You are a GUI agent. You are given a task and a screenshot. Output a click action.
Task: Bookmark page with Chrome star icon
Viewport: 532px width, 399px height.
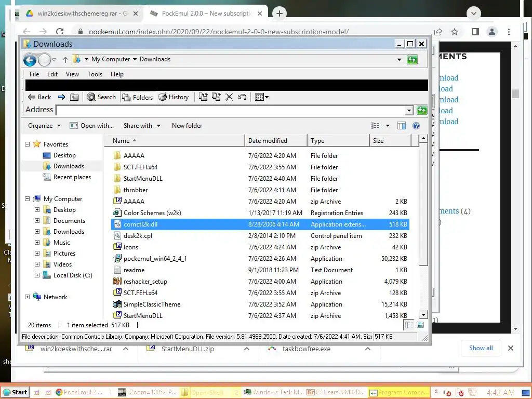455,32
